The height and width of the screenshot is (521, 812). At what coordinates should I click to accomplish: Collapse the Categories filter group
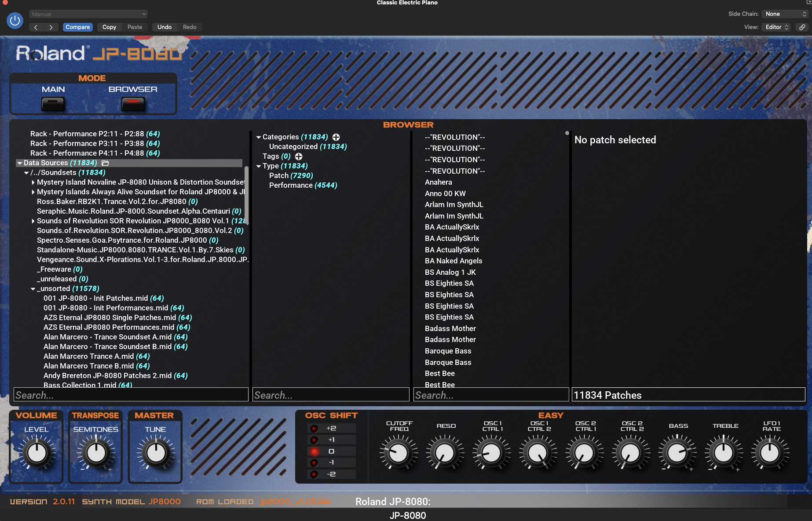259,137
